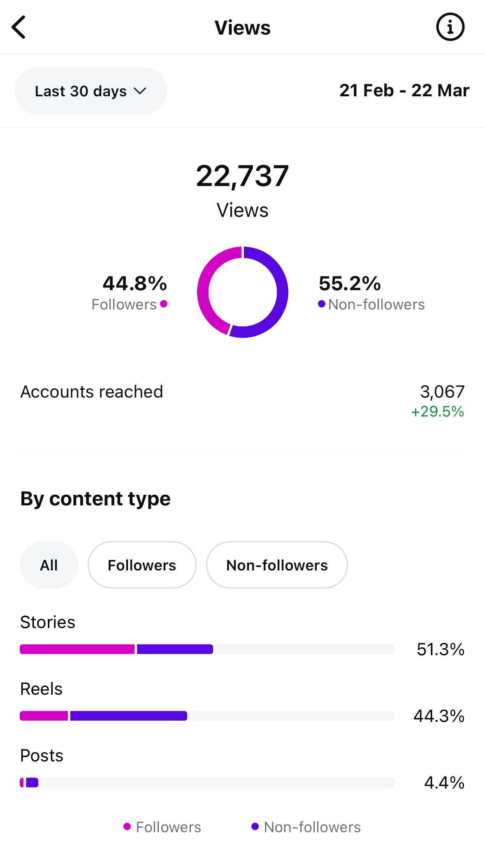Expand the Last 30 days dropdown

91,91
